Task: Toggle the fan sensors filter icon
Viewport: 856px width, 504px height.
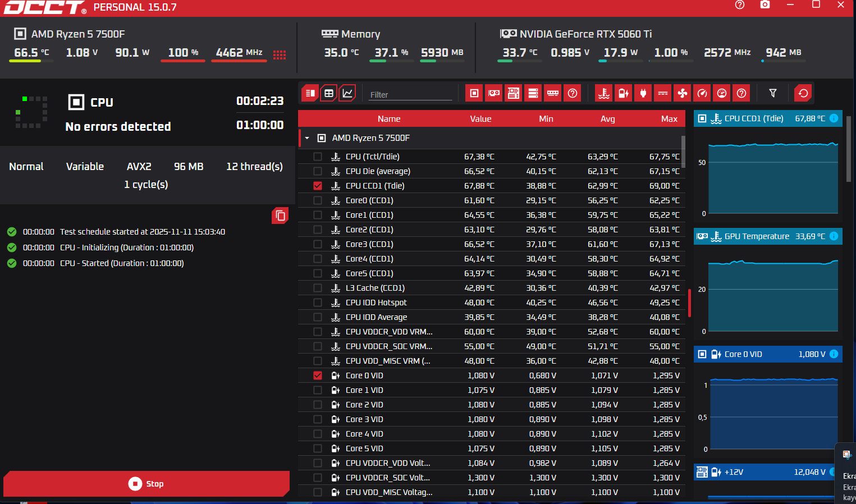Action: [683, 93]
